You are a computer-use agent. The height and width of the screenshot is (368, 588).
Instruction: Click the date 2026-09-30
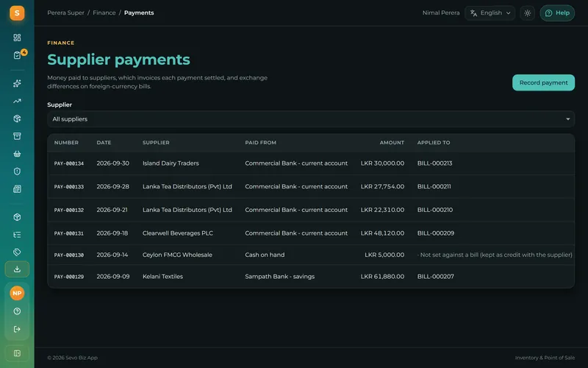click(x=113, y=163)
